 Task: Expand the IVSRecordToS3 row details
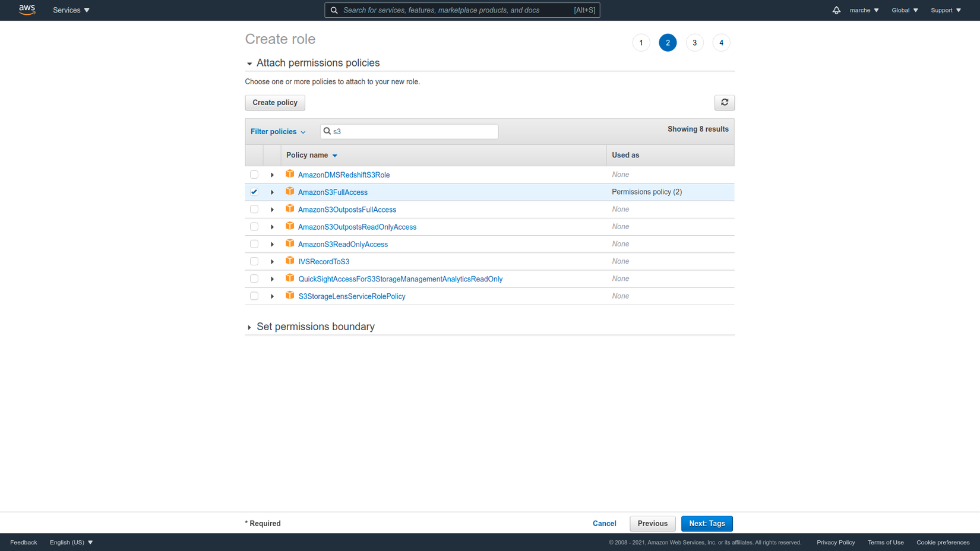coord(273,262)
